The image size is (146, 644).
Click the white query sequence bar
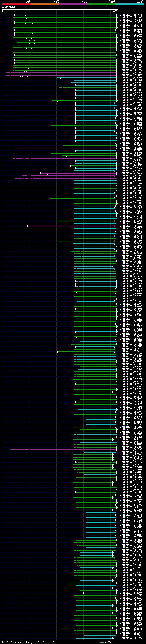[60, 9]
